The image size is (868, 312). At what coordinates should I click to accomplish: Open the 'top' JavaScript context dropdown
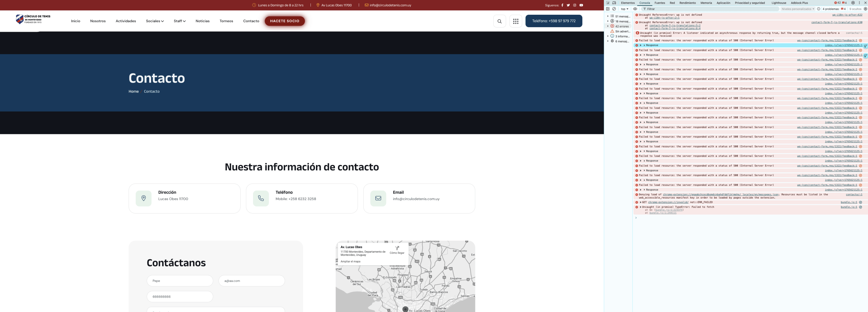(624, 9)
